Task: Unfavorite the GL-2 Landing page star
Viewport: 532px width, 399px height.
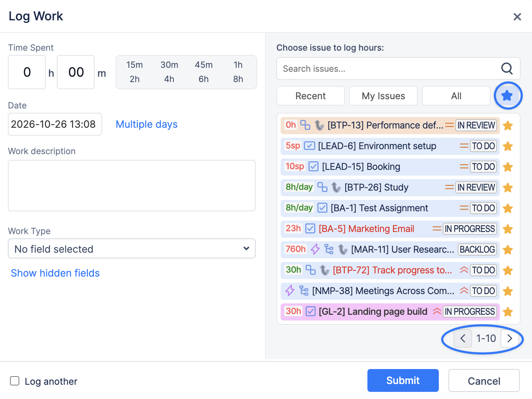Action: [508, 312]
